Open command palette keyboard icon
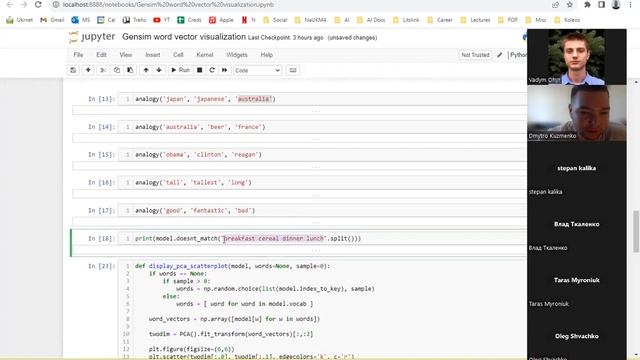 [x=293, y=70]
